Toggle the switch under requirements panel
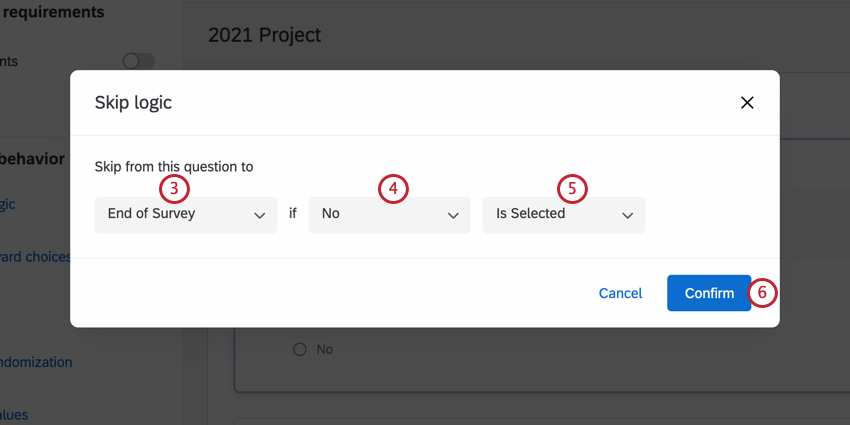The height and width of the screenshot is (425, 850). click(138, 61)
